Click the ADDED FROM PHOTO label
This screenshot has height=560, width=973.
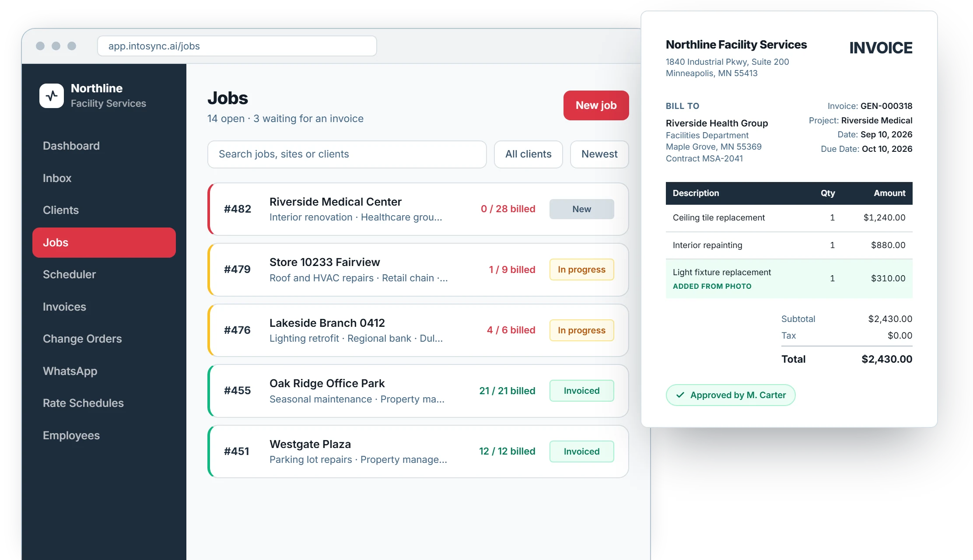712,286
